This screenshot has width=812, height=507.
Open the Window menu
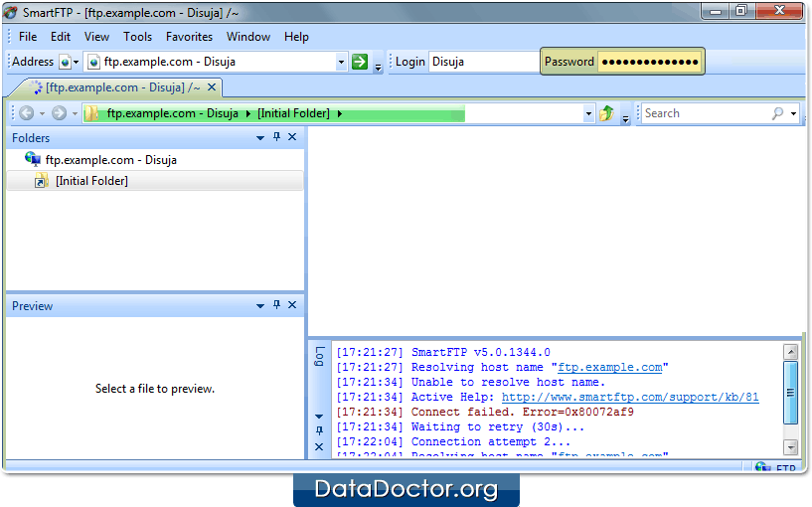pyautogui.click(x=248, y=37)
